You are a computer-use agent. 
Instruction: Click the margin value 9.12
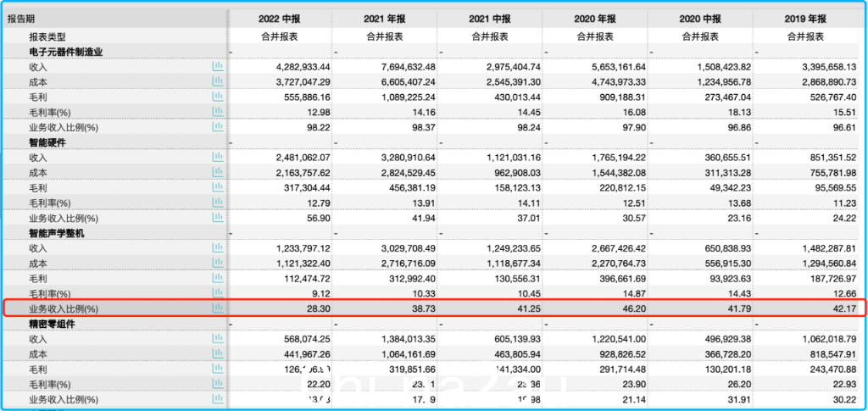[322, 294]
